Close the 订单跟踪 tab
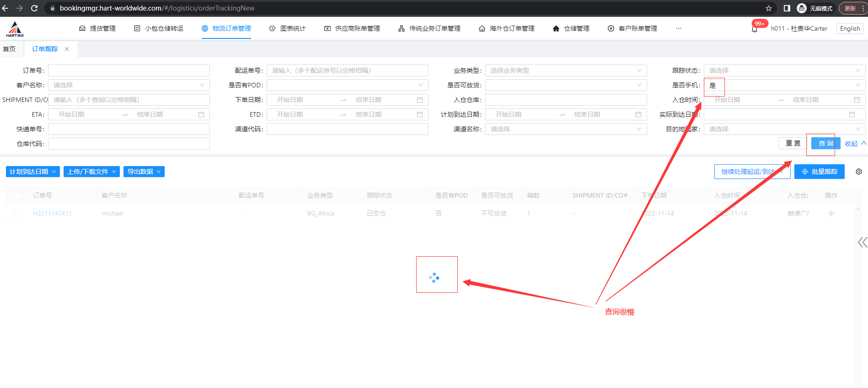The image size is (868, 388). (x=67, y=49)
